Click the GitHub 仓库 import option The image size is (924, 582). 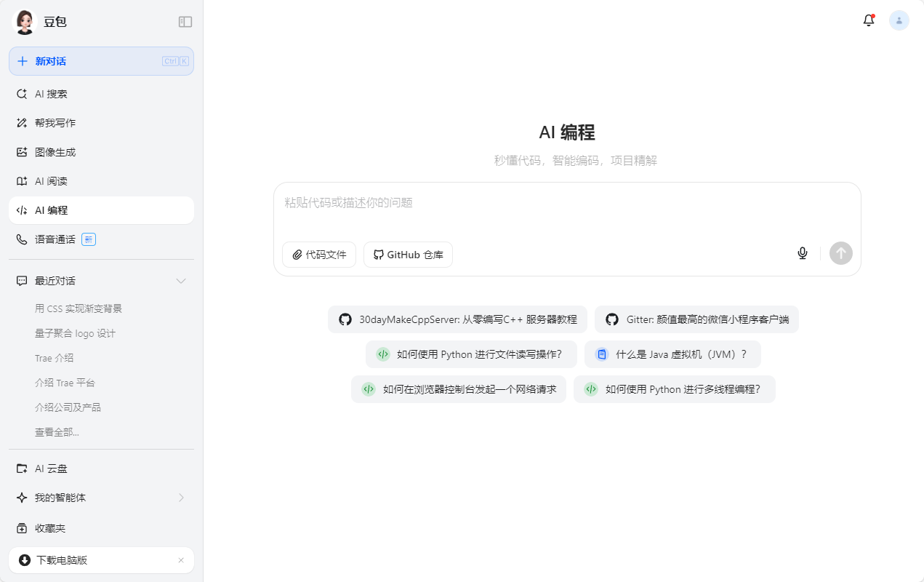pyautogui.click(x=408, y=254)
